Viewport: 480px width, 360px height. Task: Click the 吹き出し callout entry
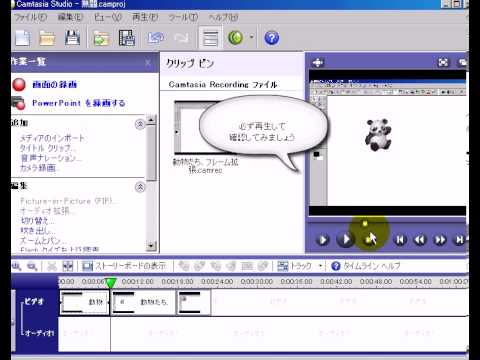[x=37, y=231]
